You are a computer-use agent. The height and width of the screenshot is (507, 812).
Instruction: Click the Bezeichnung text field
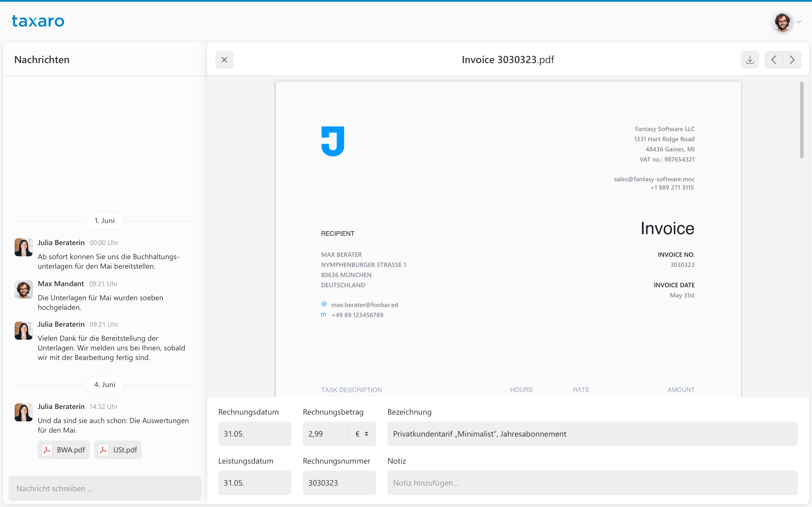[592, 434]
